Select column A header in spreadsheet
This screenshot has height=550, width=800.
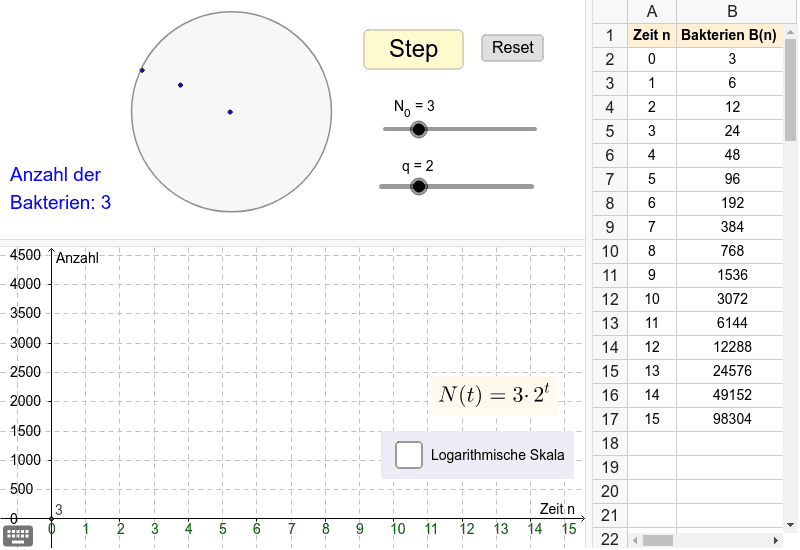coord(652,11)
